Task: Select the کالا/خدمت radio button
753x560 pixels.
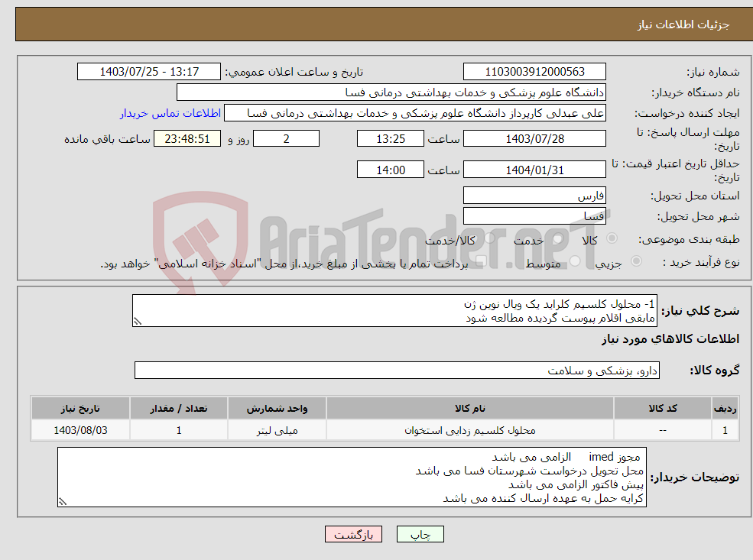Action: 490,238
